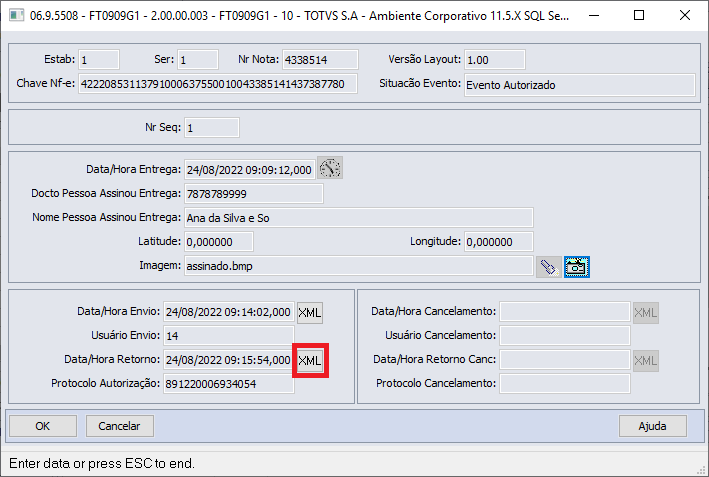Click the Chave Nf-e field

tap(218, 84)
